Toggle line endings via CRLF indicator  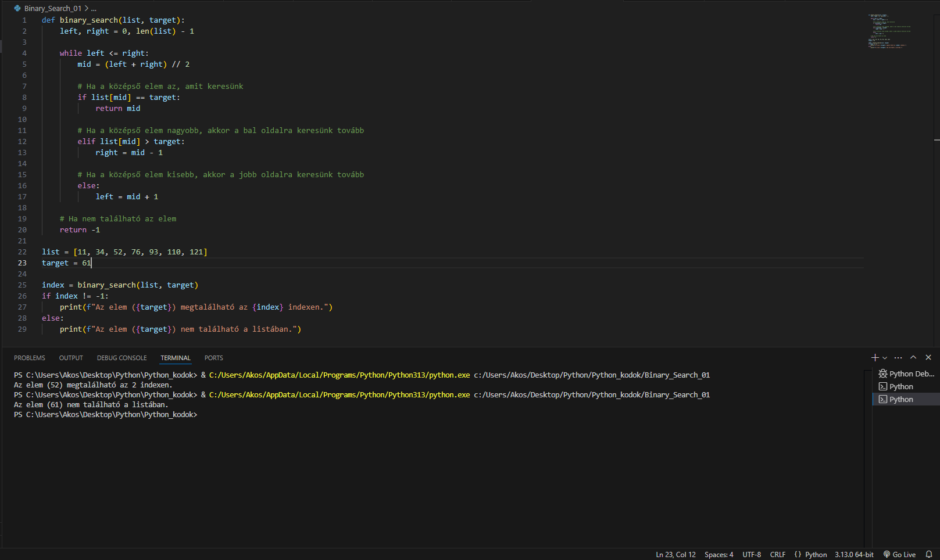[x=777, y=555]
